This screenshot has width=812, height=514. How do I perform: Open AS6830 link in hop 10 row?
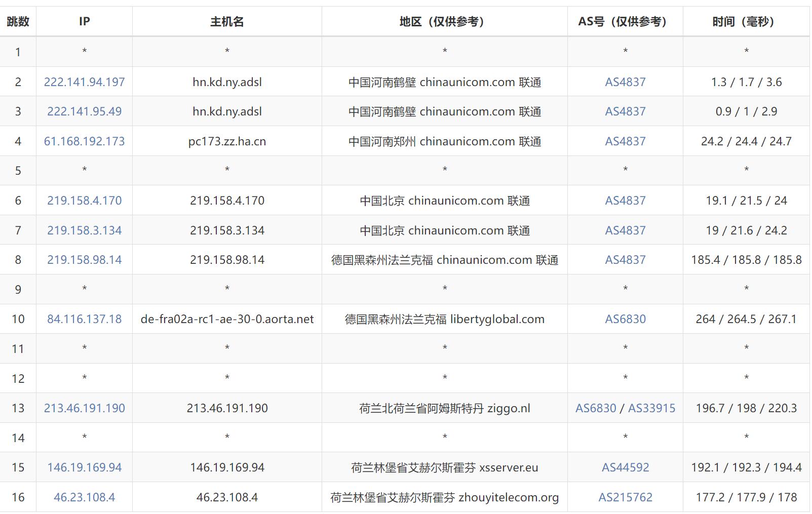pos(625,319)
